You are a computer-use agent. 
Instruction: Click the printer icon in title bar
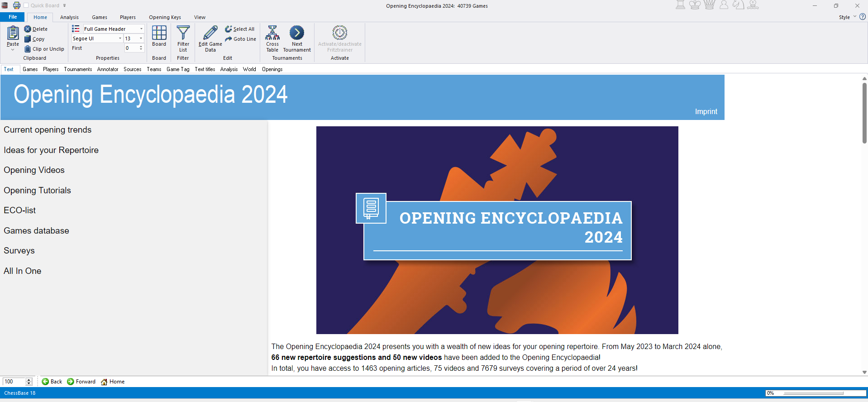pyautogui.click(x=17, y=5)
